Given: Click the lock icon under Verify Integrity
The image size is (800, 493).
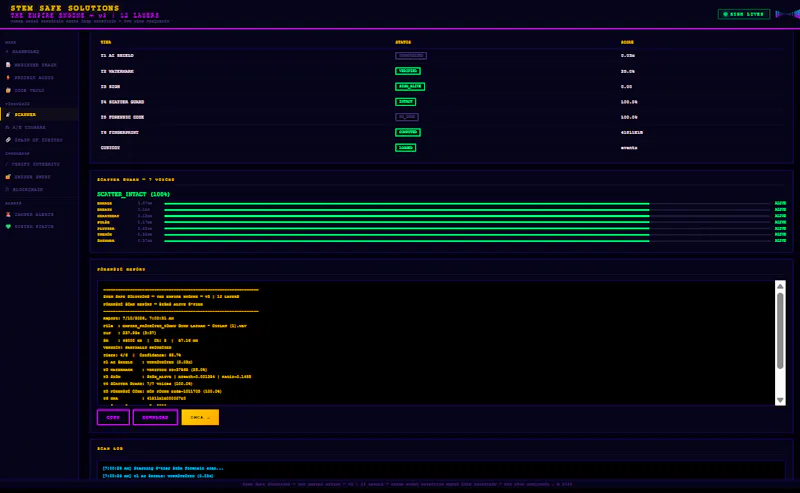Looking at the screenshot, I should (8, 177).
